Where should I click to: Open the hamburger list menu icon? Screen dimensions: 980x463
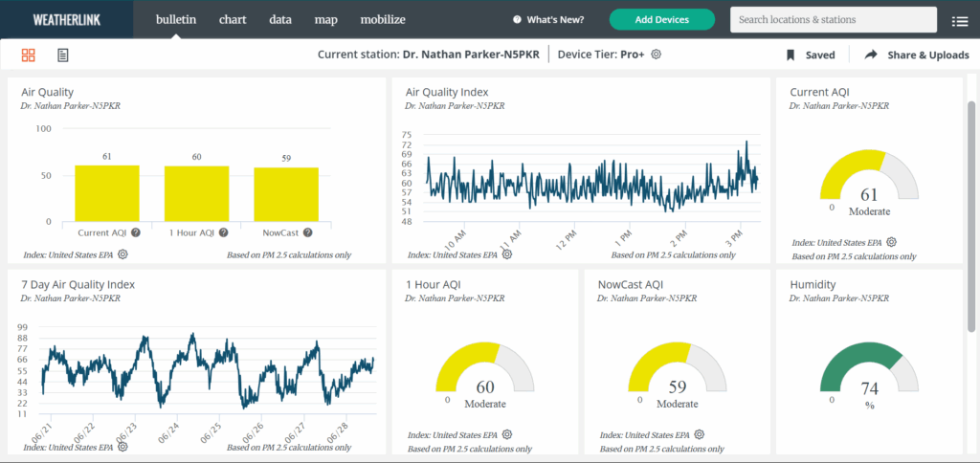959,20
